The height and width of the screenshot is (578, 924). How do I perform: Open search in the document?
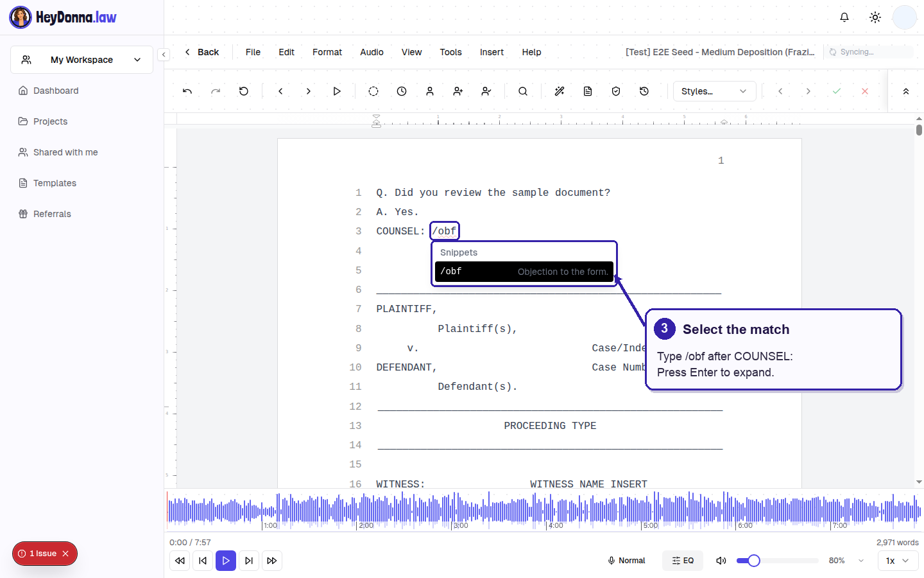pos(523,91)
